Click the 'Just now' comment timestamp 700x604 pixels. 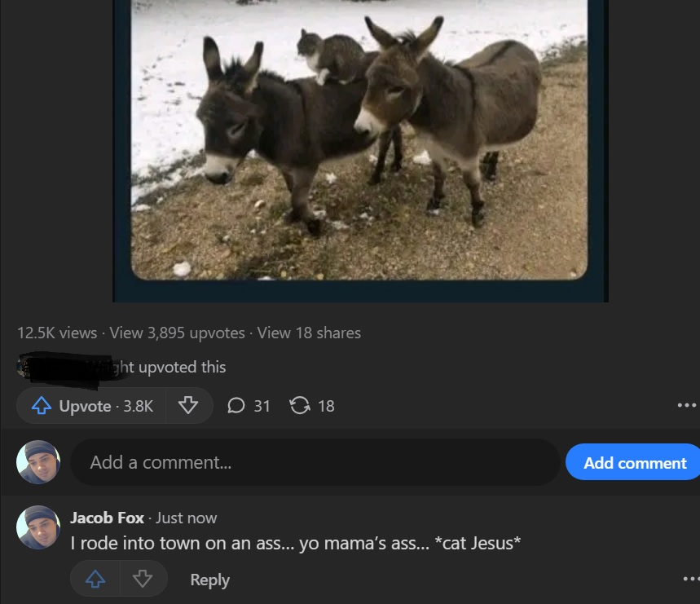point(187,518)
